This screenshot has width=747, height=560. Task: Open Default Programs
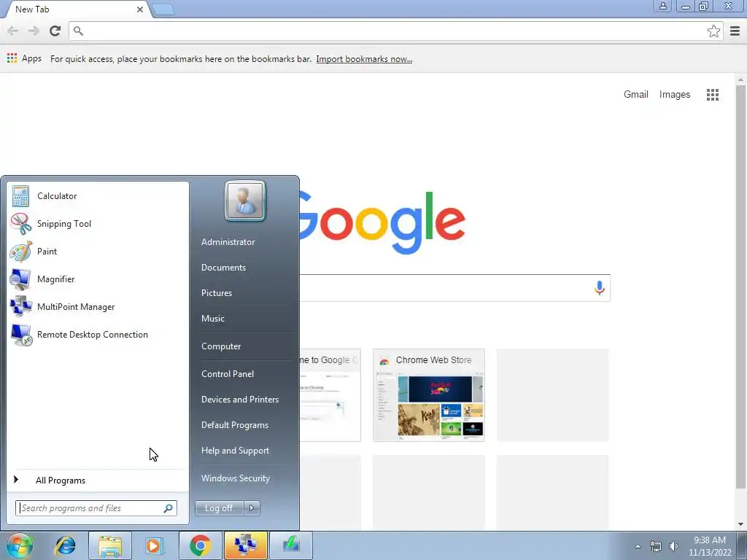click(234, 425)
